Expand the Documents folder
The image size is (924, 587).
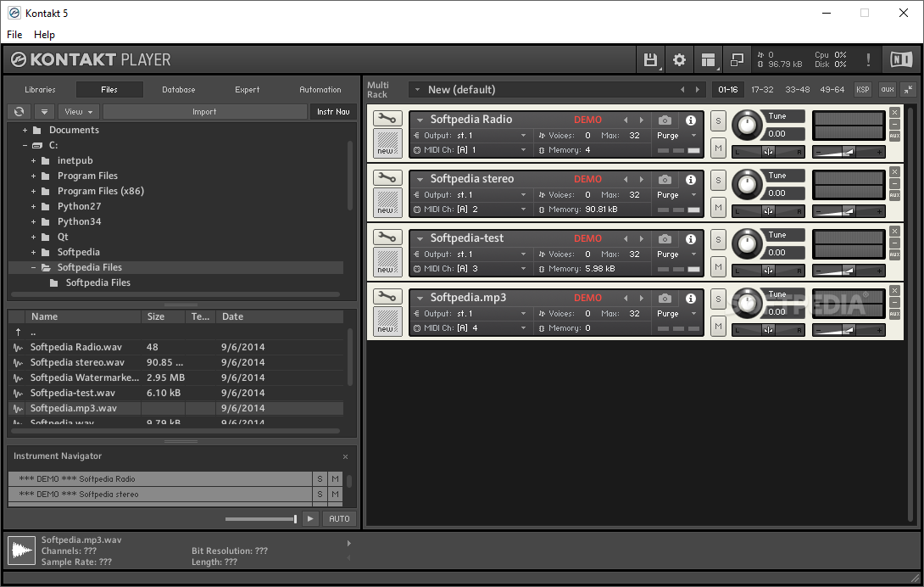(x=25, y=130)
